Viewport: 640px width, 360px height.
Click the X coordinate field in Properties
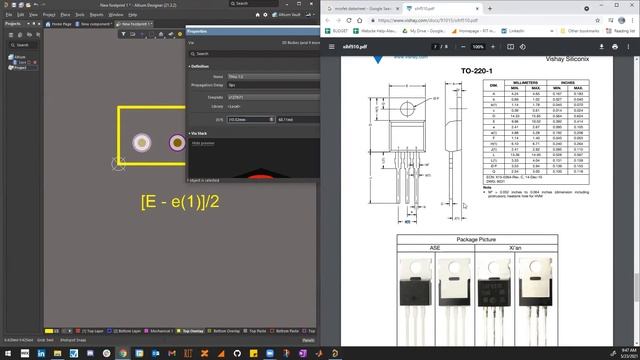coord(251,120)
